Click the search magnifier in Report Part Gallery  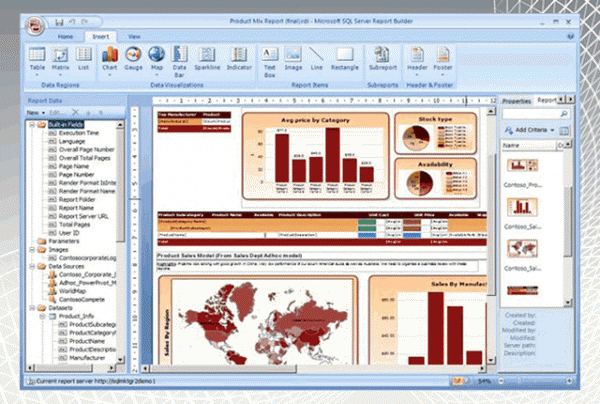point(564,114)
